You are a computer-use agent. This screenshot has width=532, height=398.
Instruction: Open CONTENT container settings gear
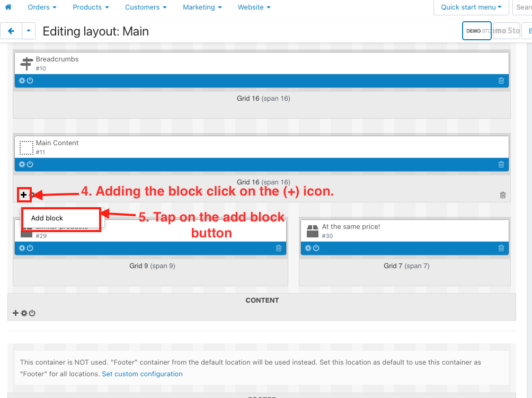tap(24, 313)
